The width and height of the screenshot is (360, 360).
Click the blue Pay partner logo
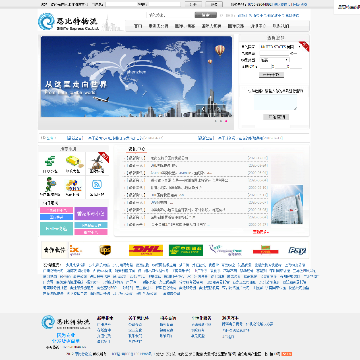pyautogui.click(x=297, y=250)
